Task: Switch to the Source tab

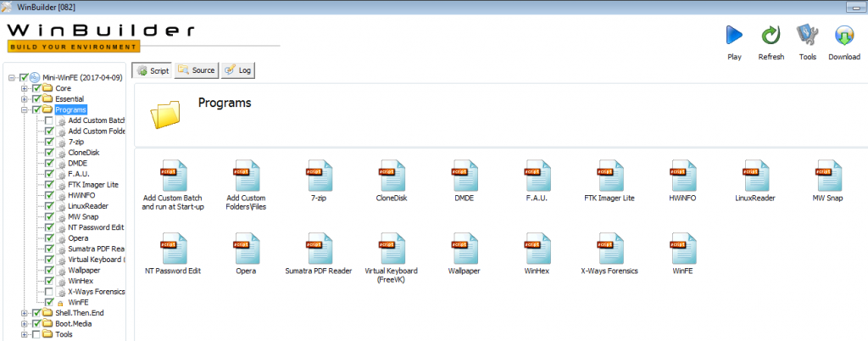Action: point(197,70)
